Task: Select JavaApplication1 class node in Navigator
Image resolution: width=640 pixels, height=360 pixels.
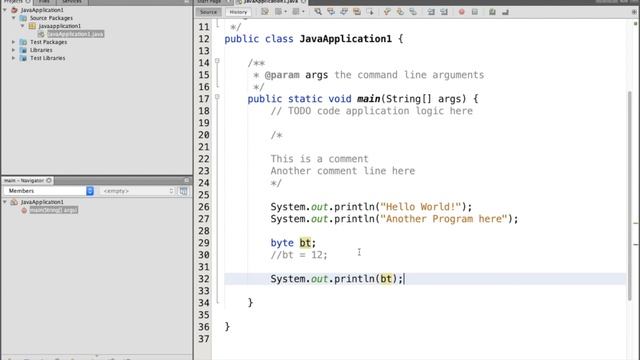Action: 42,202
